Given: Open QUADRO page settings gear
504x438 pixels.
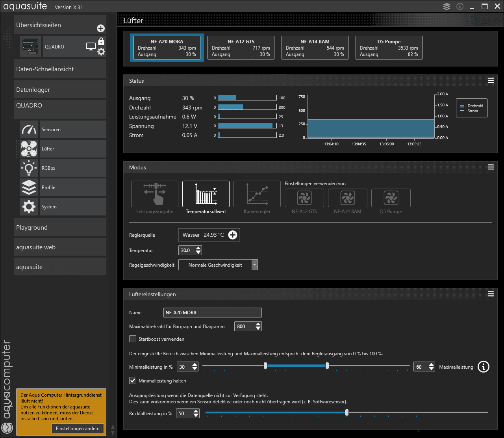Looking at the screenshot, I should 101,52.
